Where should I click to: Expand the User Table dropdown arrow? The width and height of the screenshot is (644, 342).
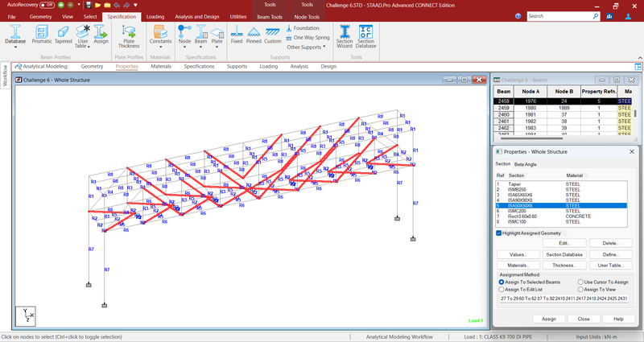(x=89, y=47)
